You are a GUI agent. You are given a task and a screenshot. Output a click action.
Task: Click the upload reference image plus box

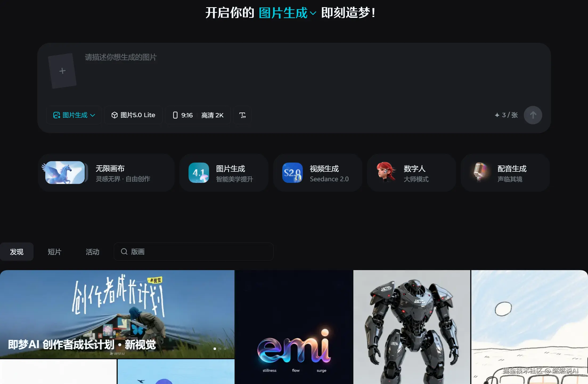[x=62, y=71]
